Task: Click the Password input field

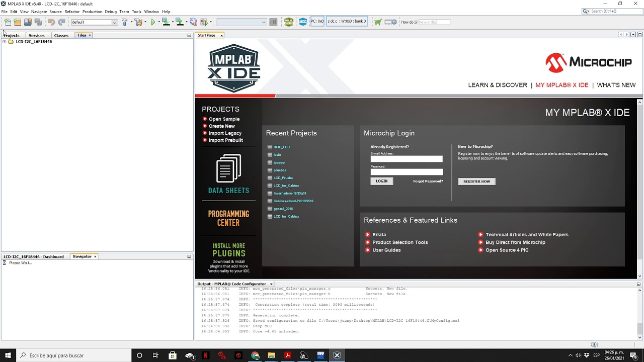Action: coord(407,172)
